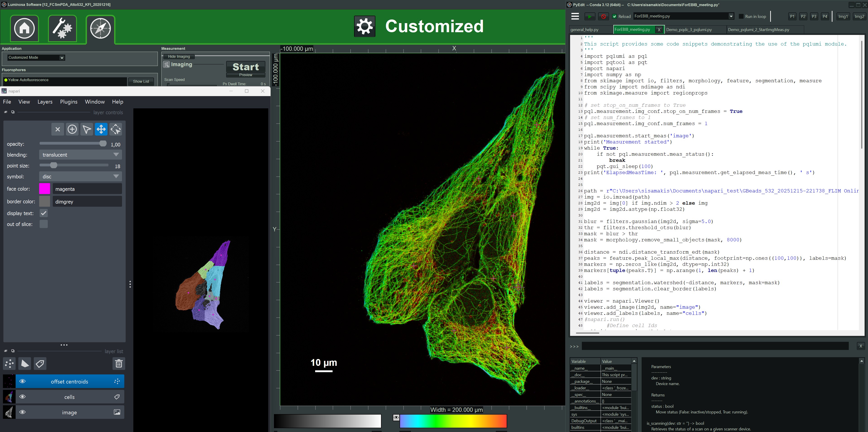Switch to the Demo_pqdc_3_pqlumi.py tab
868x432 pixels.
689,30
